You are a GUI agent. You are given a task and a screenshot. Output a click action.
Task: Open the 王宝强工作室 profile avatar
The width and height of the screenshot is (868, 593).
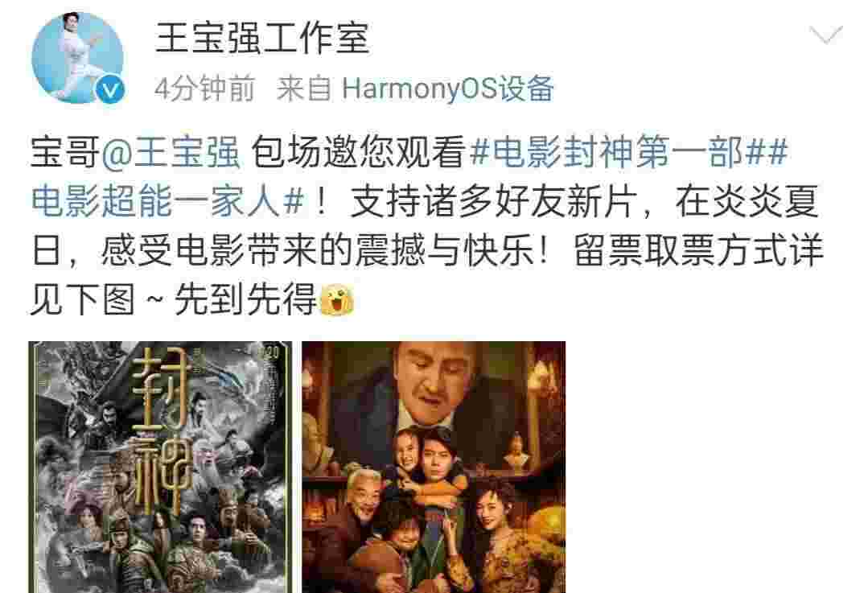pos(78,57)
